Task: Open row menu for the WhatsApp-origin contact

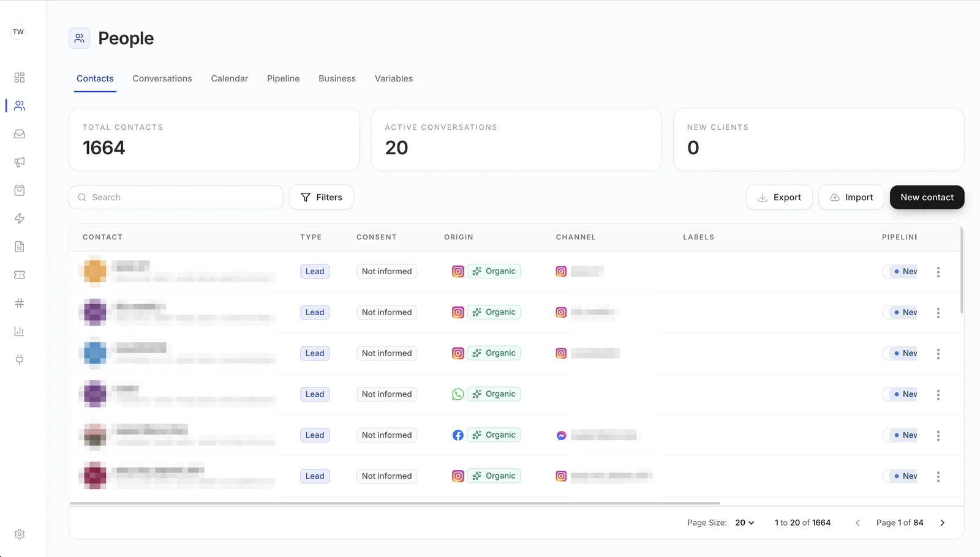Action: click(938, 395)
